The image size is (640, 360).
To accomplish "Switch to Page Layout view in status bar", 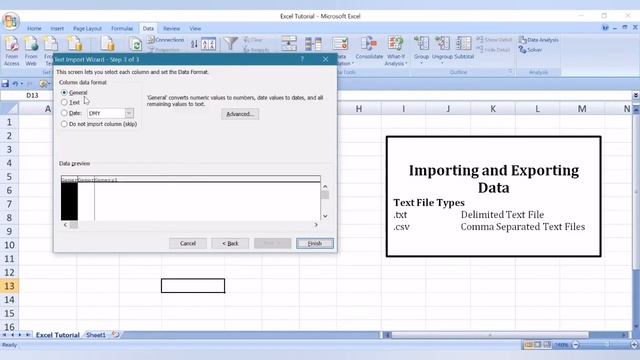I will [x=538, y=345].
